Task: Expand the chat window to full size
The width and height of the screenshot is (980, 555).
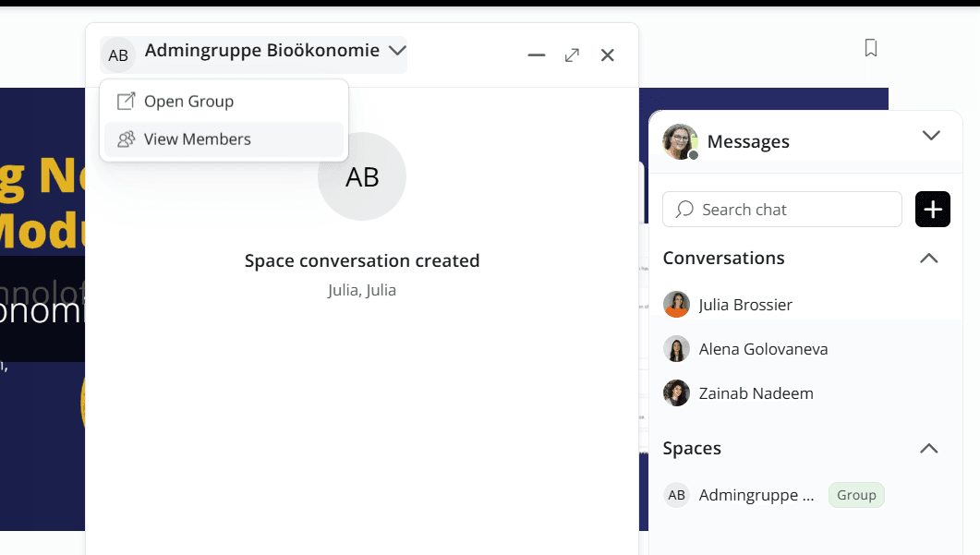Action: tap(572, 55)
